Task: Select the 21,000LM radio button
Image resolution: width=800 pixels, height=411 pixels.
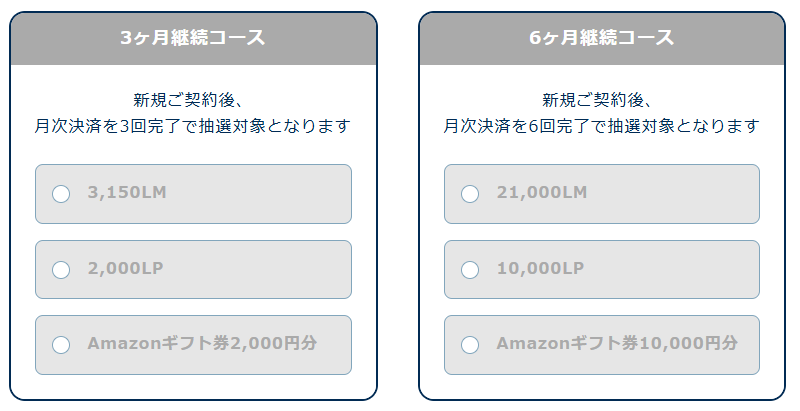Action: coord(470,194)
